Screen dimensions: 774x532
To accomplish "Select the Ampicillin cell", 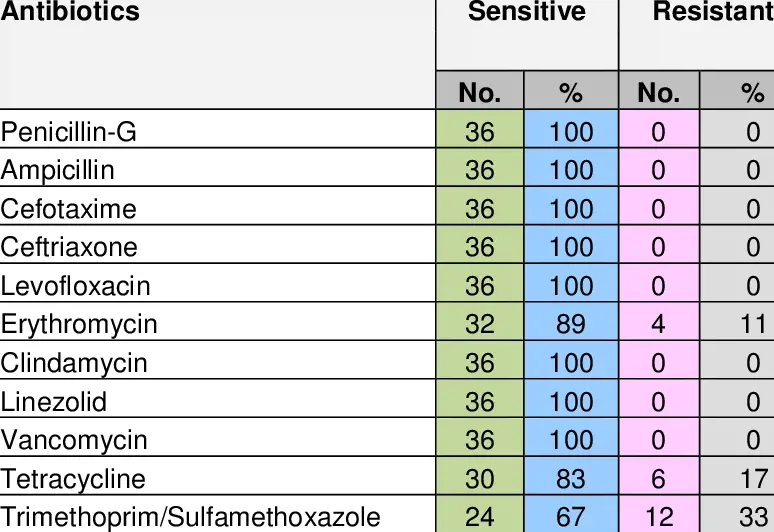I will click(58, 170).
